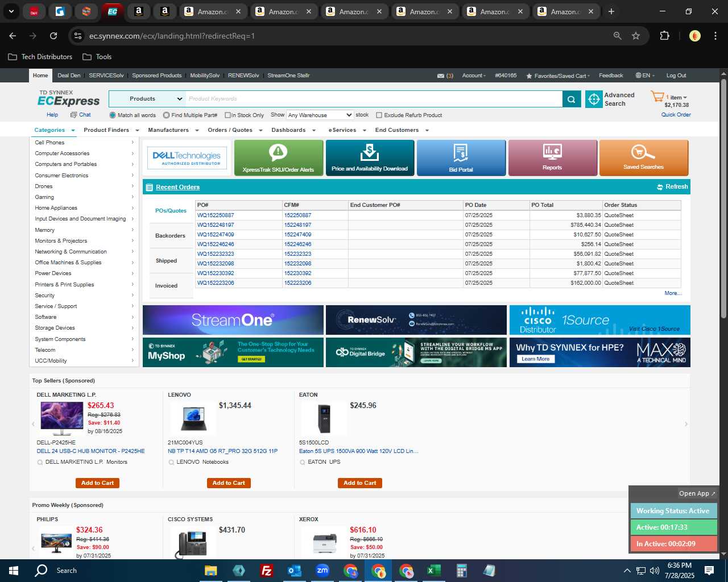Open Calculator from taskbar
This screenshot has height=582, width=728.
click(461, 571)
